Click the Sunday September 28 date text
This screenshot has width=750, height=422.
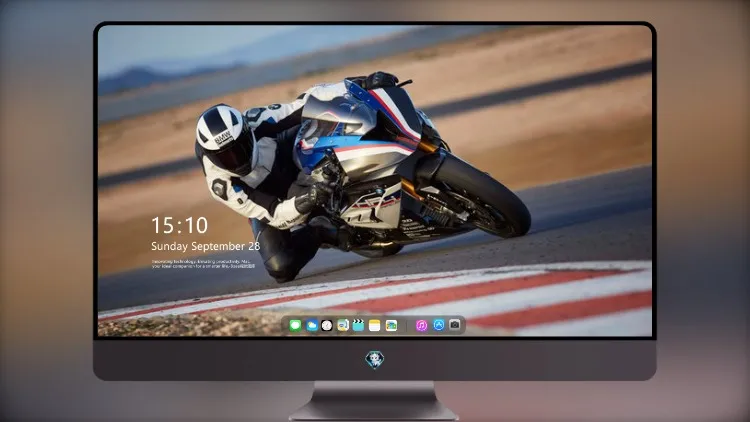click(206, 246)
